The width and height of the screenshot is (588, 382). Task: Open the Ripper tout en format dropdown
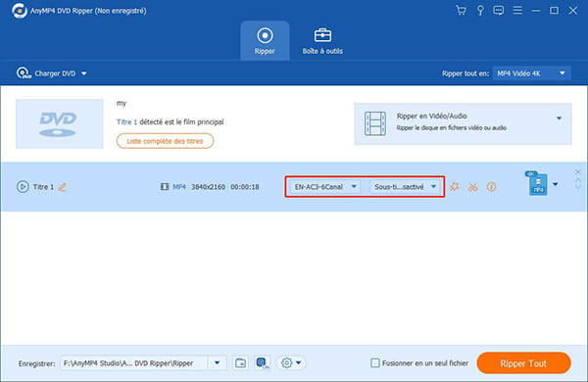pos(531,73)
